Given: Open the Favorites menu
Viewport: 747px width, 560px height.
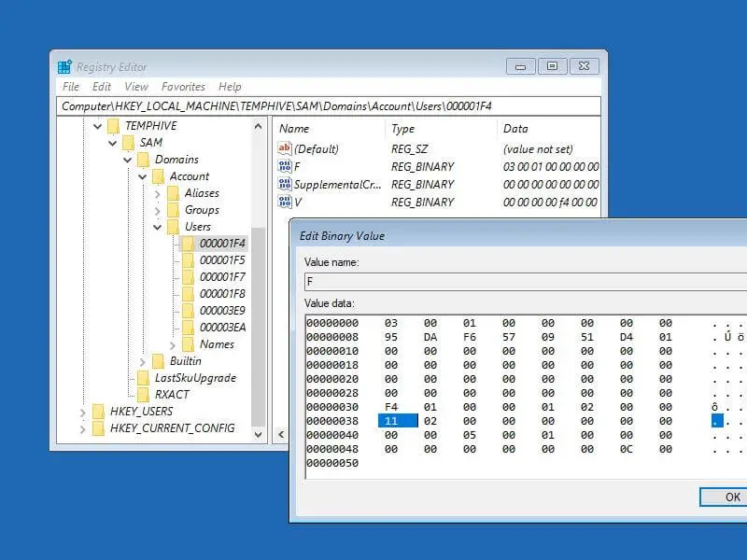Looking at the screenshot, I should click(x=183, y=87).
